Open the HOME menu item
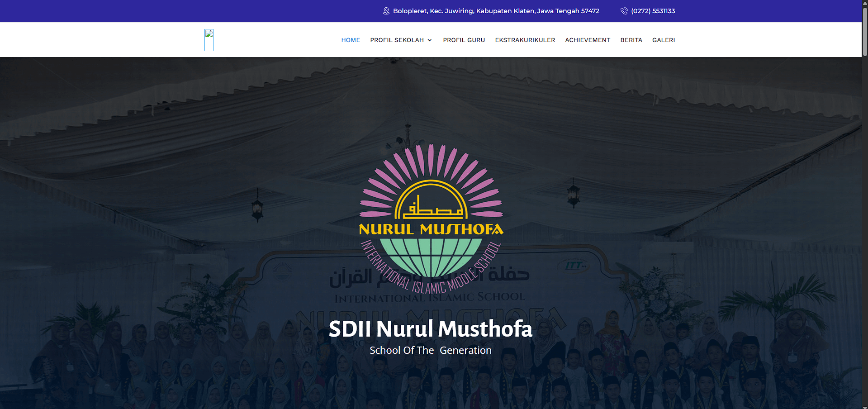 click(x=351, y=40)
